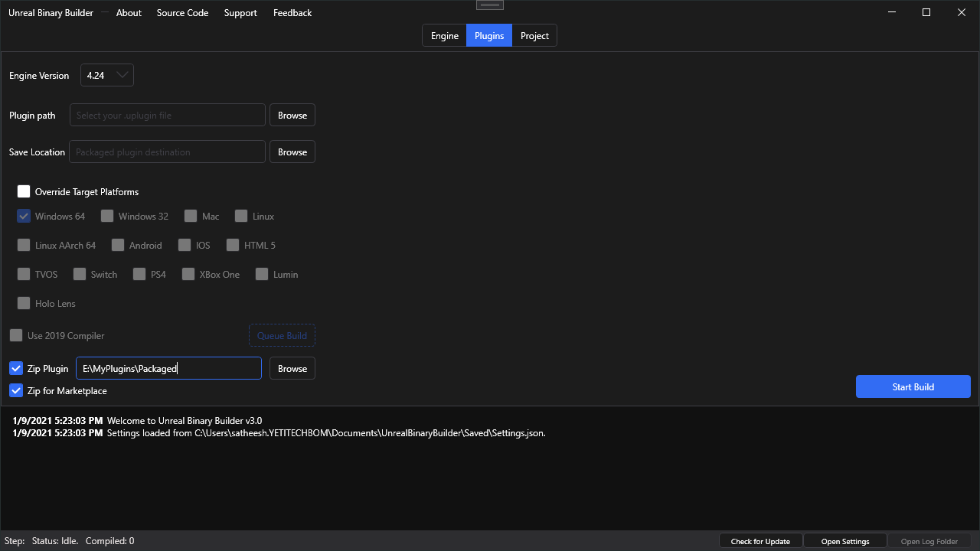This screenshot has height=551, width=980.
Task: Click Check for Update button
Action: point(760,541)
